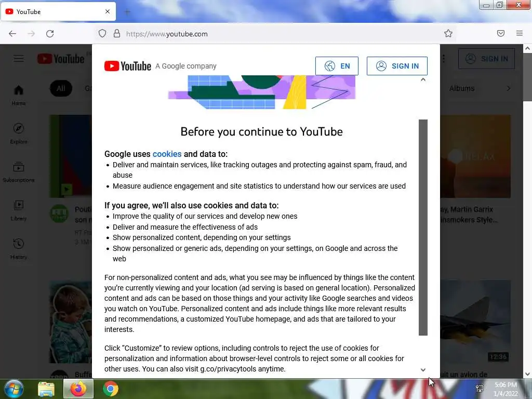Click the dialog scrollbar up arrow
The image size is (532, 399).
[423, 79]
